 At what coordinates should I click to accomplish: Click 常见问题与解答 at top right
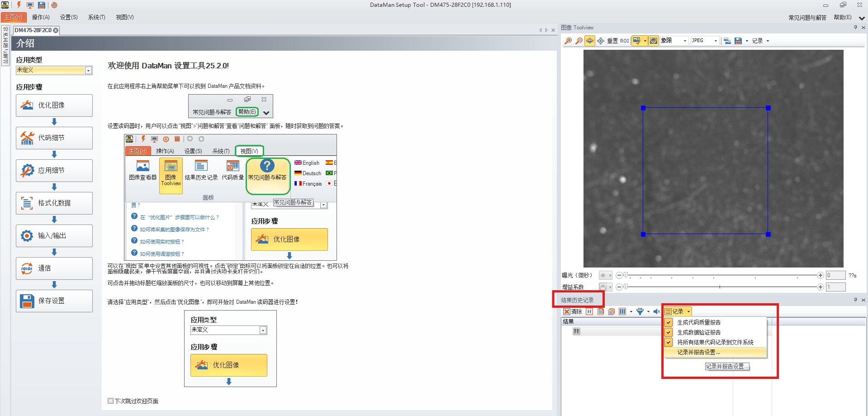(807, 18)
